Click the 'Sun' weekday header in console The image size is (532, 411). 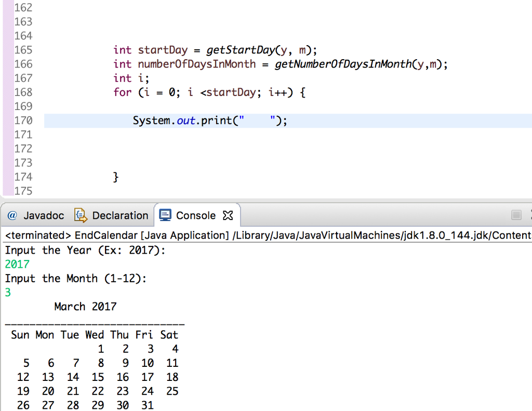click(20, 335)
